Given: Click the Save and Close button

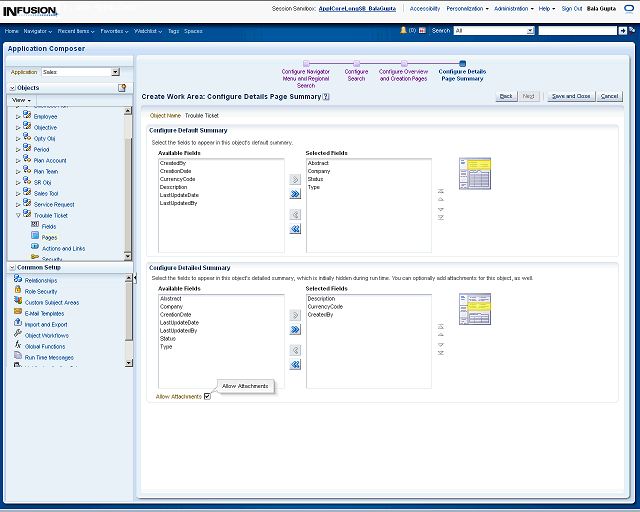Looking at the screenshot, I should [x=570, y=96].
